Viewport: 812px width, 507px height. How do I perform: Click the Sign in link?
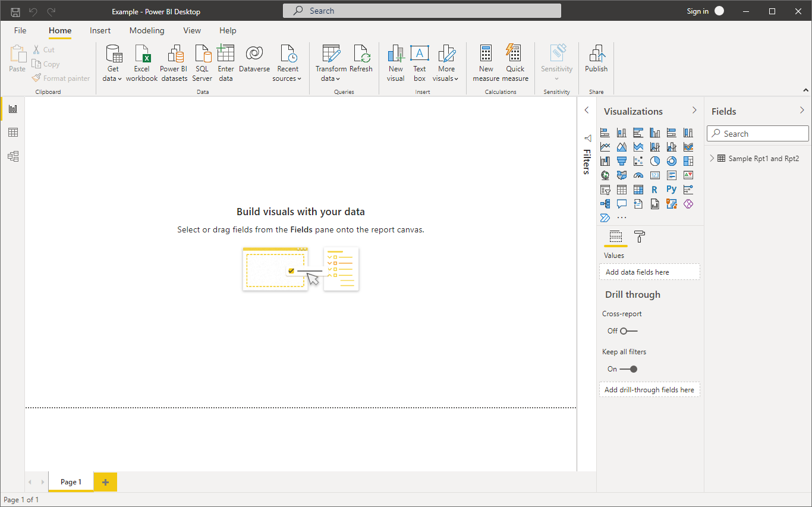coord(697,11)
